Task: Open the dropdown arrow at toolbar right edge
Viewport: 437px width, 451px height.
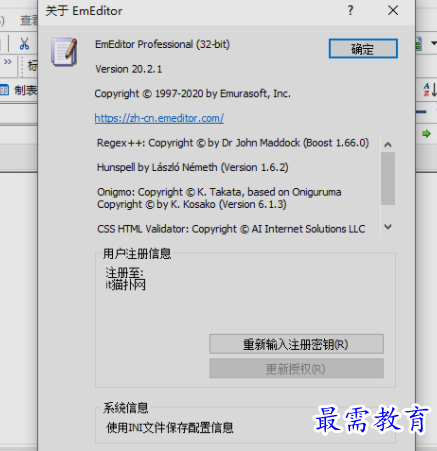Action: [433, 43]
